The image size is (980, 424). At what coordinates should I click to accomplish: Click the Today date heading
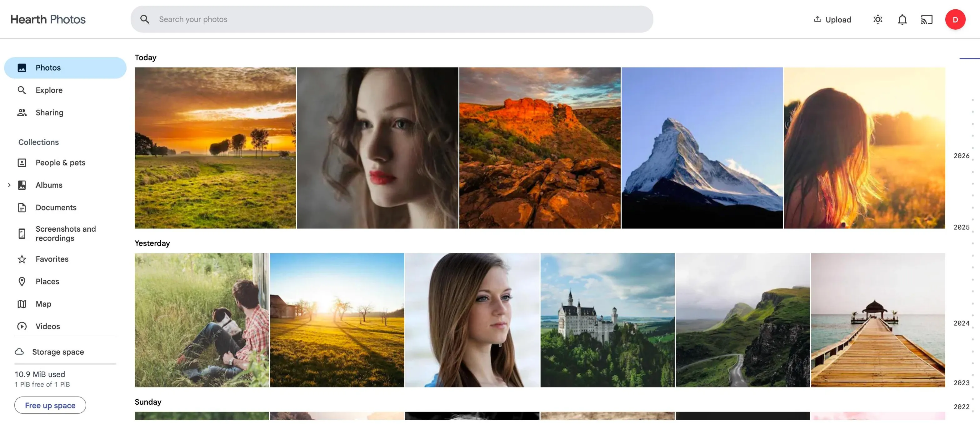(145, 57)
